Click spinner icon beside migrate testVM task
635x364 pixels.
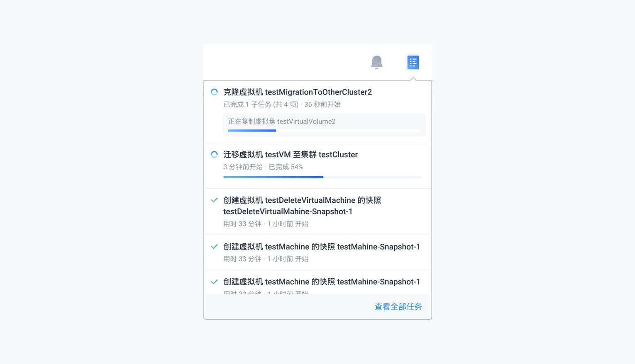coord(214,155)
